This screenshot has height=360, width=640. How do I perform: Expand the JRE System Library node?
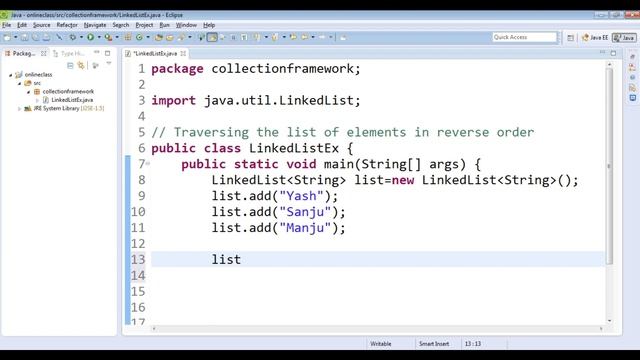click(x=19, y=109)
